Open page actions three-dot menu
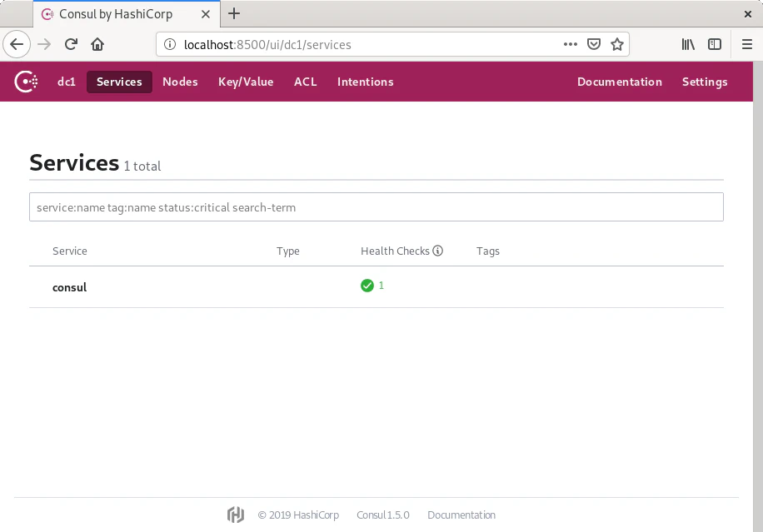 571,44
